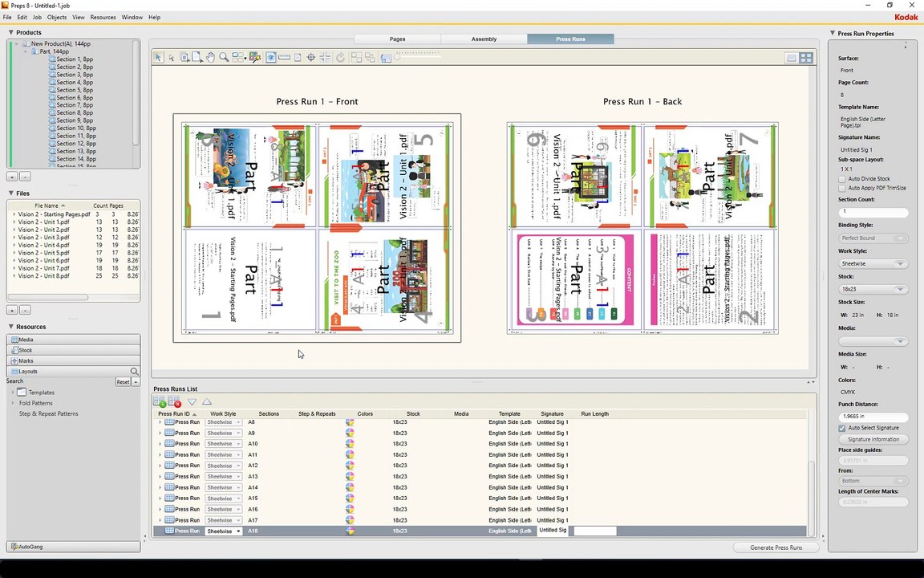Click Press Run 1 Back sheet thumbnail

(642, 228)
